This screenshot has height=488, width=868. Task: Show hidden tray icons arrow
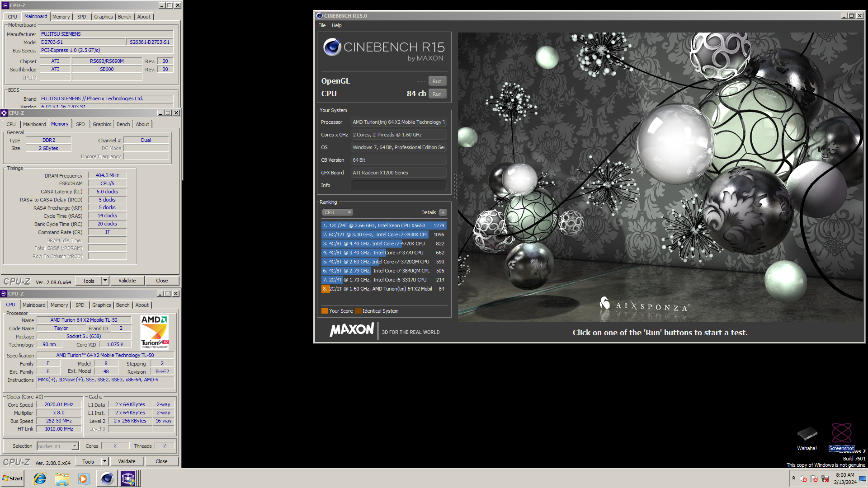tap(793, 478)
